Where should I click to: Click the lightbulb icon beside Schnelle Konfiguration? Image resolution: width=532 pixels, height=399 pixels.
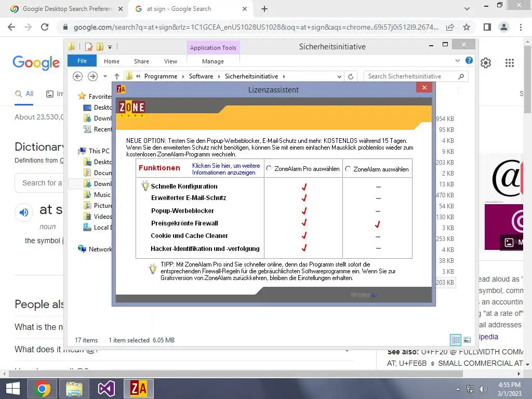click(x=145, y=185)
